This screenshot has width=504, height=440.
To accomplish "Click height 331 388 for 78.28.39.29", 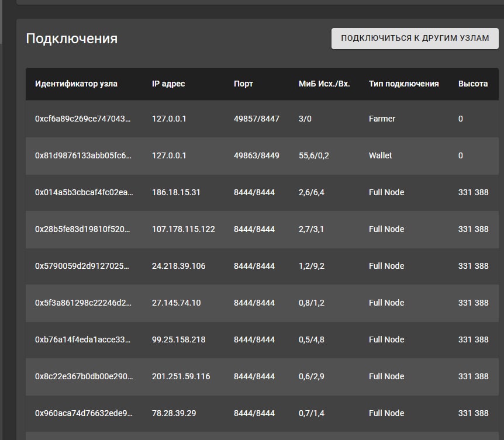I will click(473, 413).
